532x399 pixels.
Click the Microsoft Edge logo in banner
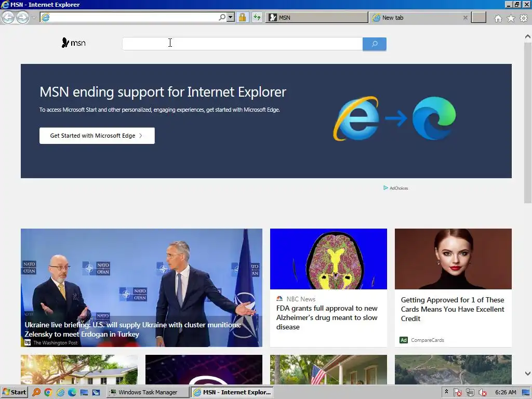point(434,118)
